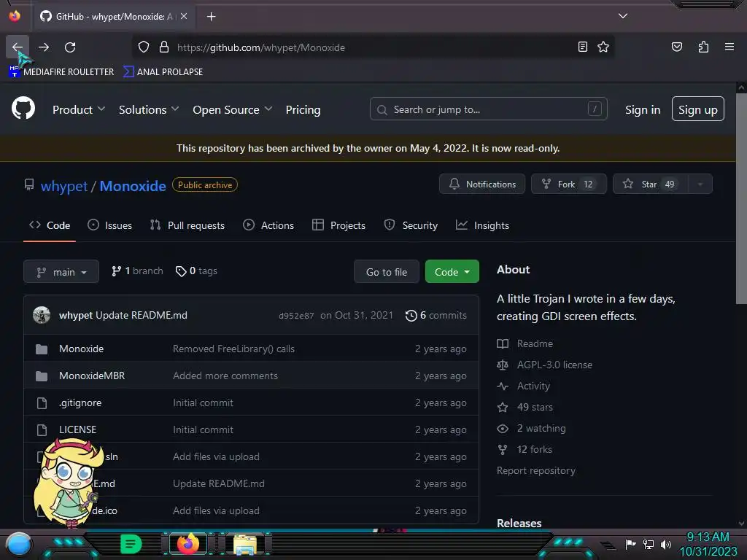Expand the green Code dropdown button
Image resolution: width=747 pixels, height=560 pixels.
pos(452,271)
